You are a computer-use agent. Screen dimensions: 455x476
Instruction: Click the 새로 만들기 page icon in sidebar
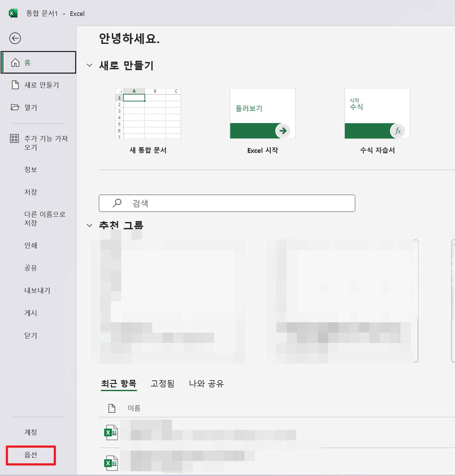[x=15, y=85]
